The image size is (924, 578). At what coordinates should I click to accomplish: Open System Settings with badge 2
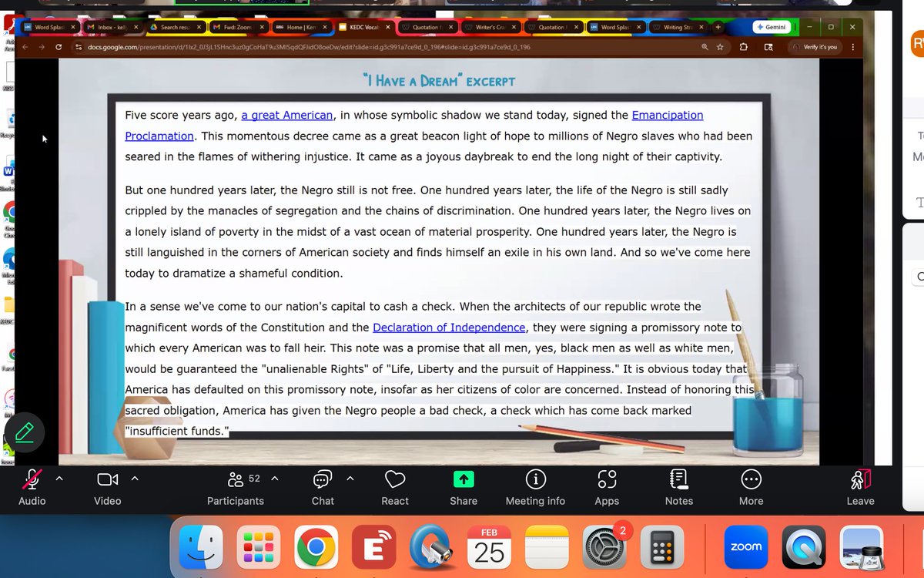[604, 546]
